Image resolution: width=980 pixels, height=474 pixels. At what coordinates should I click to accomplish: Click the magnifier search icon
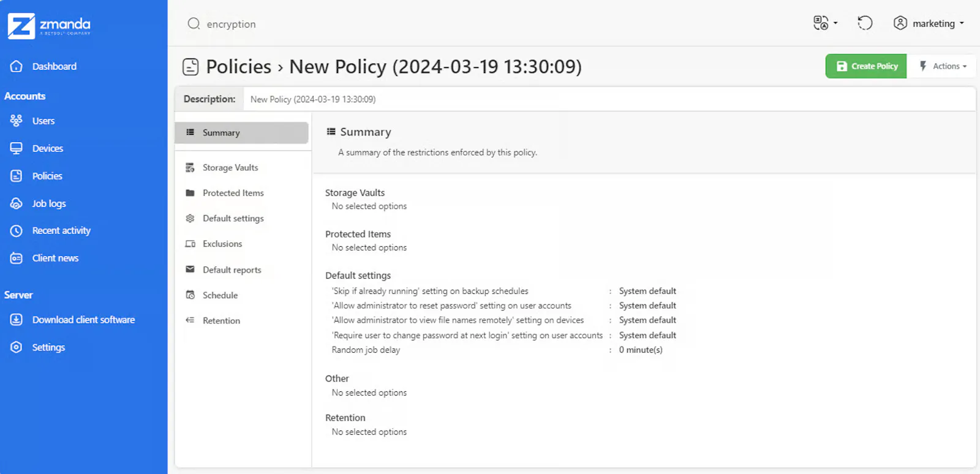pos(194,24)
